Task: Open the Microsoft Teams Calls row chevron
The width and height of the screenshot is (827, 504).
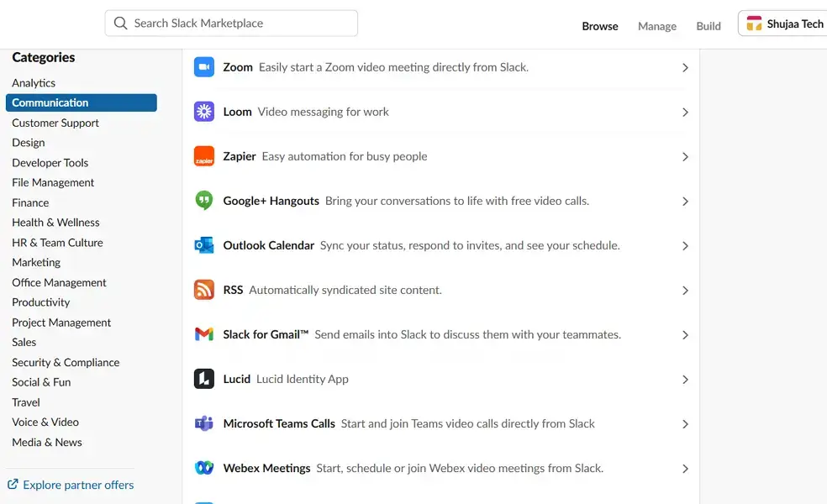Action: coord(685,424)
